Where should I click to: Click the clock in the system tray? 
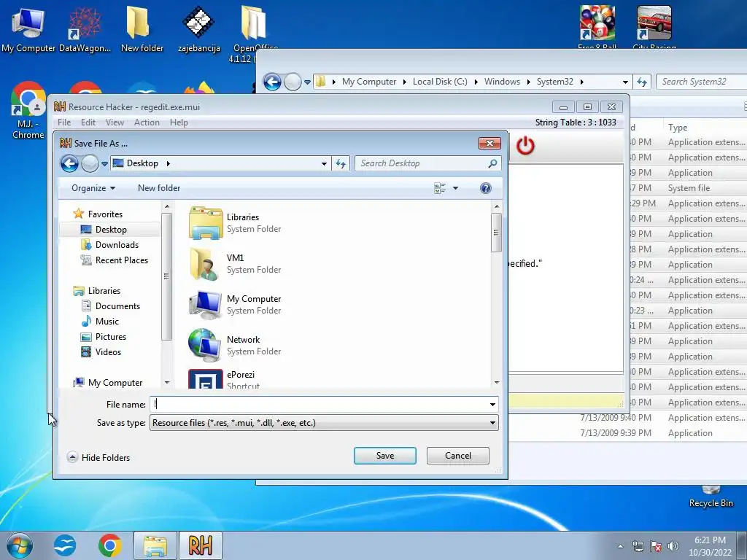(710, 546)
